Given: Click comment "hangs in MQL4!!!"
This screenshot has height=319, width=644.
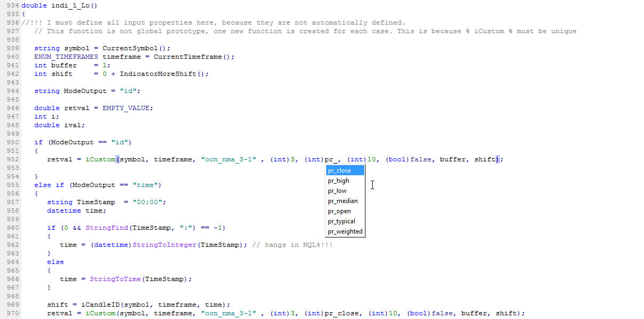Looking at the screenshot, I should point(293,245).
